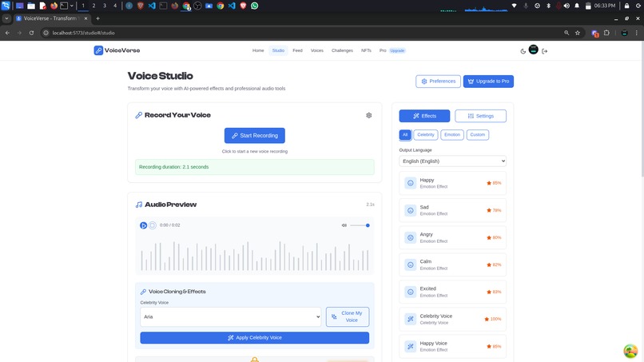Stop the audio preview playback
Viewport: 644px width, 362px height.
153,225
